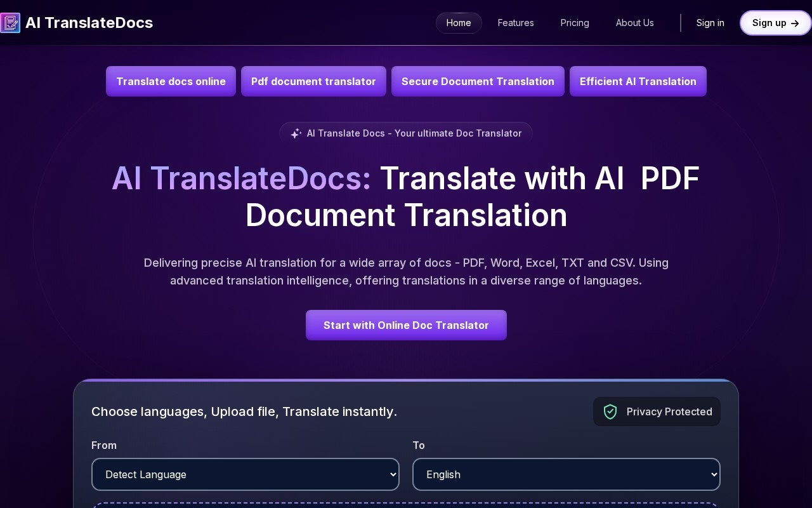The width and height of the screenshot is (812, 508).
Task: Open the About Us page
Action: [x=634, y=23]
